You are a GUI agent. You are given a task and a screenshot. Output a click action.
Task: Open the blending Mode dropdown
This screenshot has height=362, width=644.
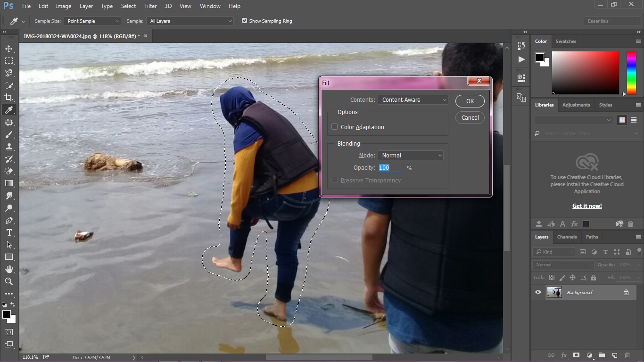pyautogui.click(x=410, y=155)
